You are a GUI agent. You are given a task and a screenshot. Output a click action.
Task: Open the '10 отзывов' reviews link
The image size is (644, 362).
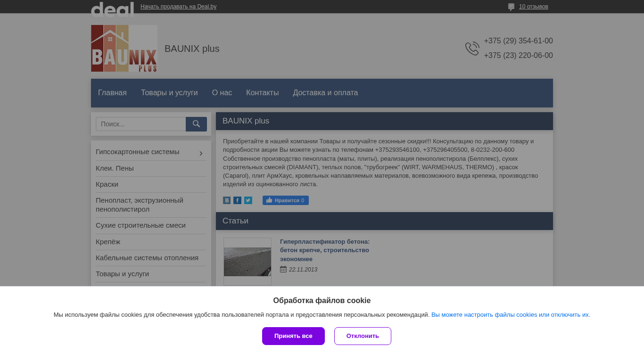click(x=534, y=7)
